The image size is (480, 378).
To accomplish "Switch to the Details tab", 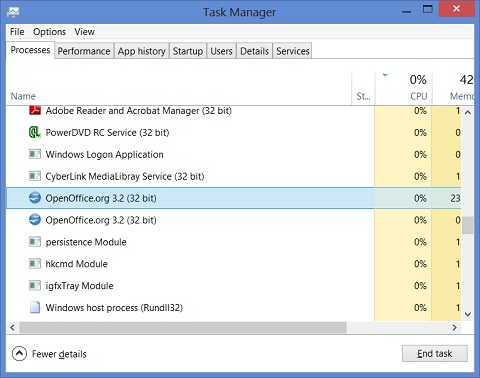I will (254, 51).
